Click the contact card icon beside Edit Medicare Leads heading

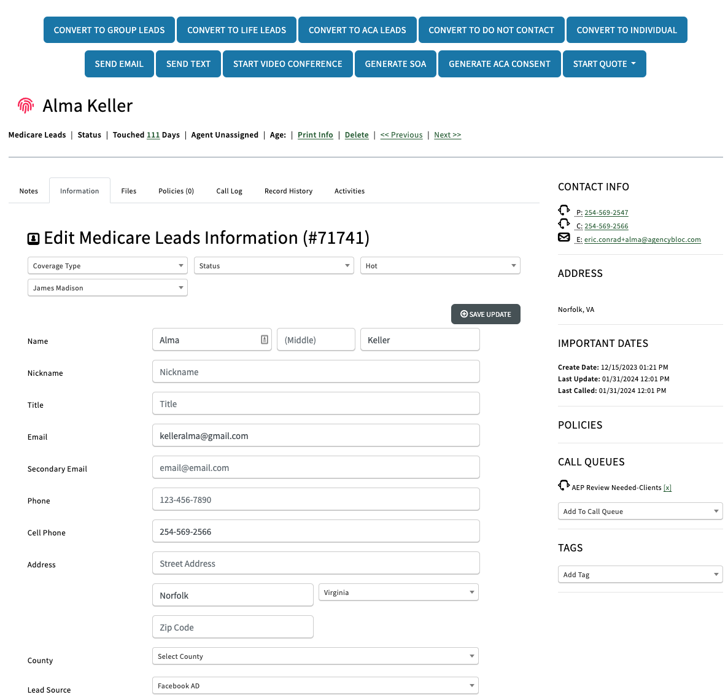coord(33,238)
